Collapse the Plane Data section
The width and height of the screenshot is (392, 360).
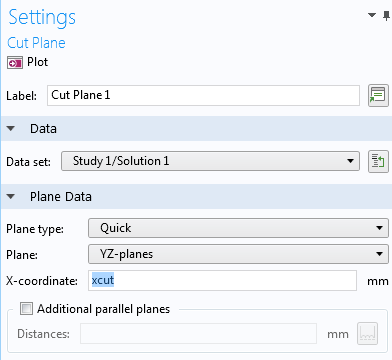(11, 196)
